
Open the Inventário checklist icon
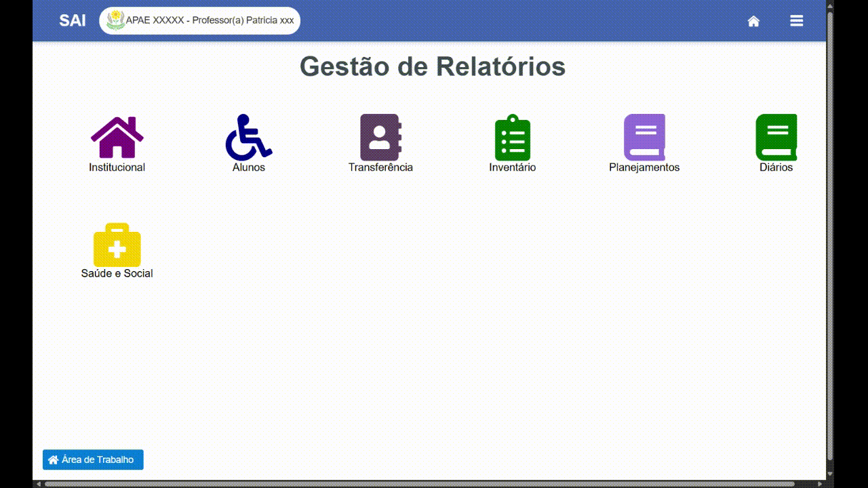(x=512, y=136)
